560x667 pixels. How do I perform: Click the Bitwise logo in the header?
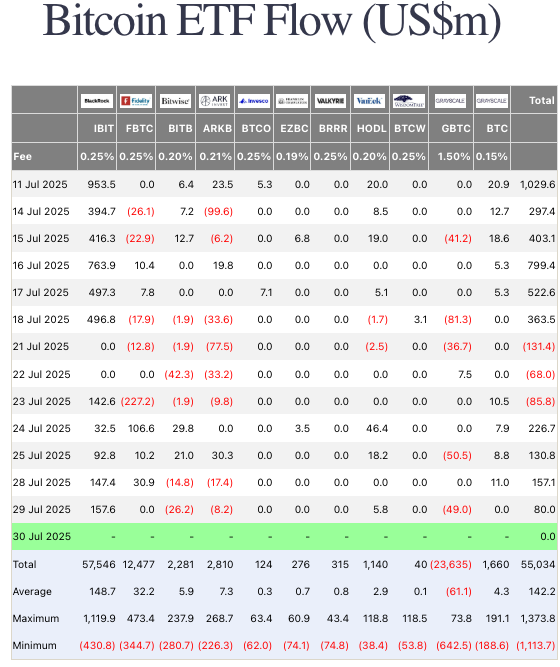175,101
